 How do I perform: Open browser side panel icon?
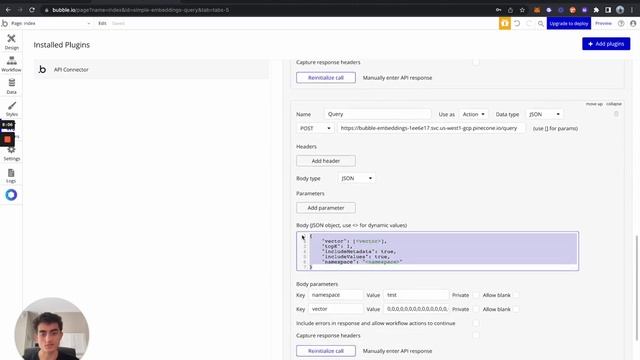pyautogui.click(x=608, y=10)
